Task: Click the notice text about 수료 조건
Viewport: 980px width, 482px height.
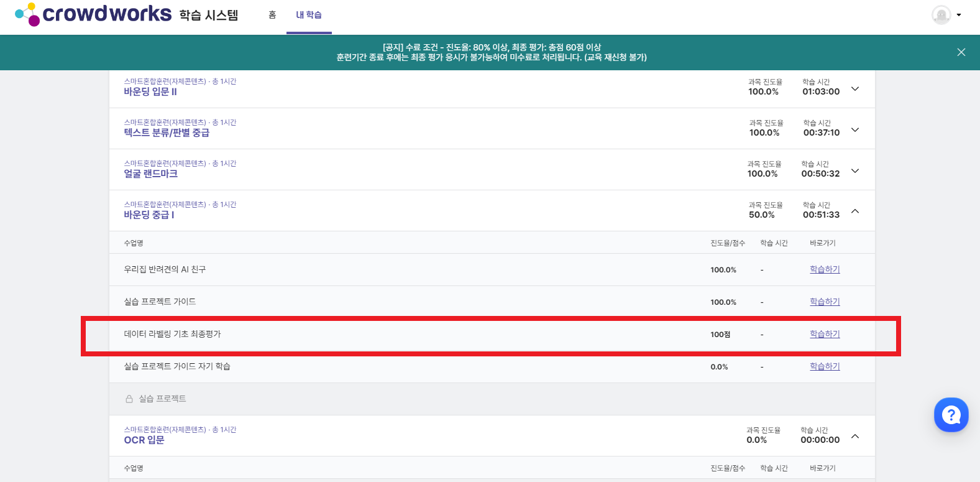Action: (x=492, y=52)
